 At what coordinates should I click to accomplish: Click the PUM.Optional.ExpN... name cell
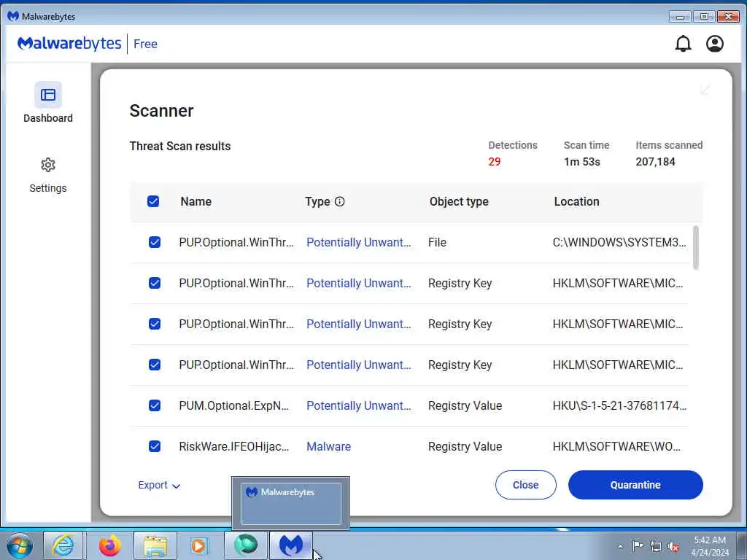coord(234,405)
